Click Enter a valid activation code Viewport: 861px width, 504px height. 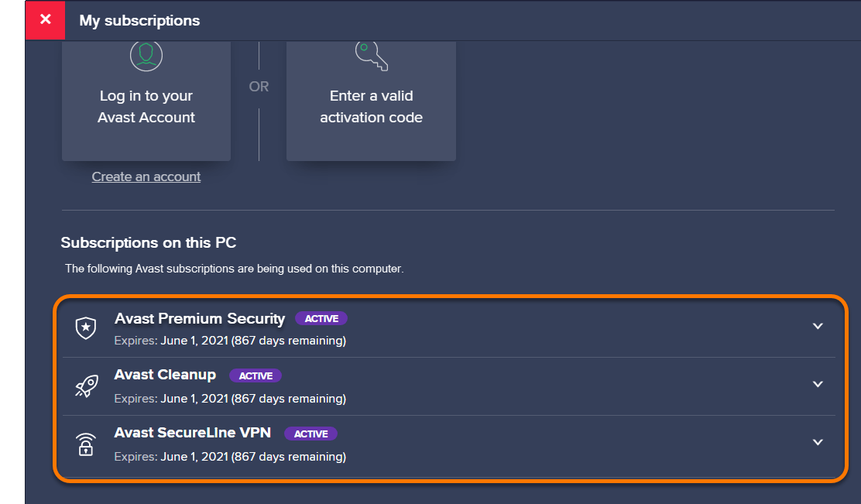pos(371,107)
